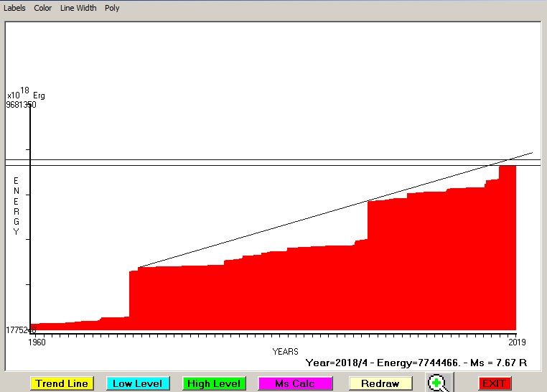Open the Labels menu
This screenshot has width=547, height=392.
click(x=14, y=8)
